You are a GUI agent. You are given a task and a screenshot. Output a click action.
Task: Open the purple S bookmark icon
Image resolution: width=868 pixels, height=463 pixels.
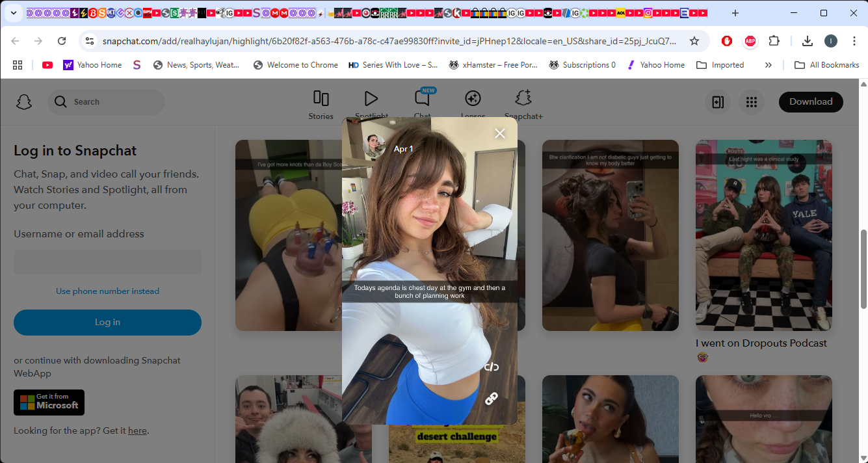tap(137, 65)
